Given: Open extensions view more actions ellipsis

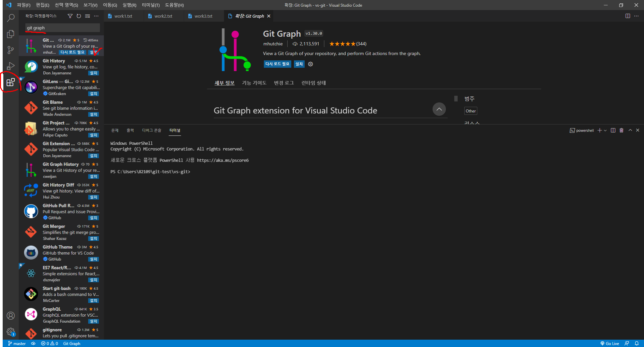Looking at the screenshot, I should tap(96, 16).
